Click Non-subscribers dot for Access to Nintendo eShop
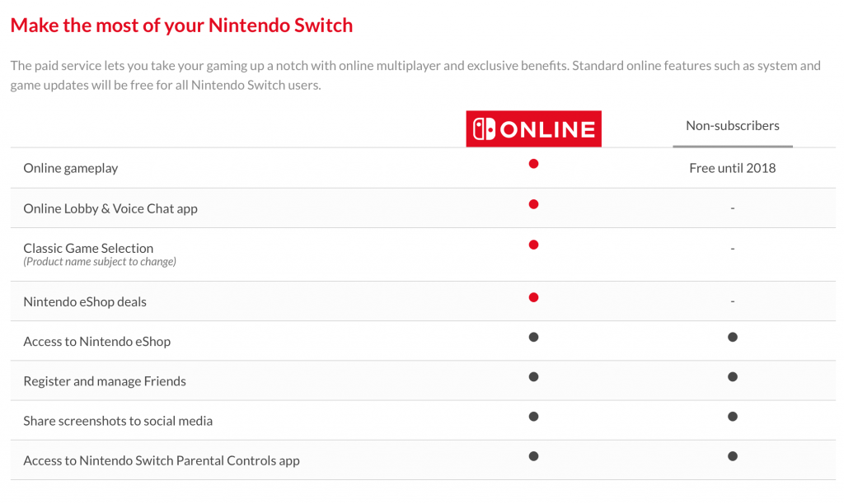Image resolution: width=844 pixels, height=504 pixels. [x=733, y=338]
